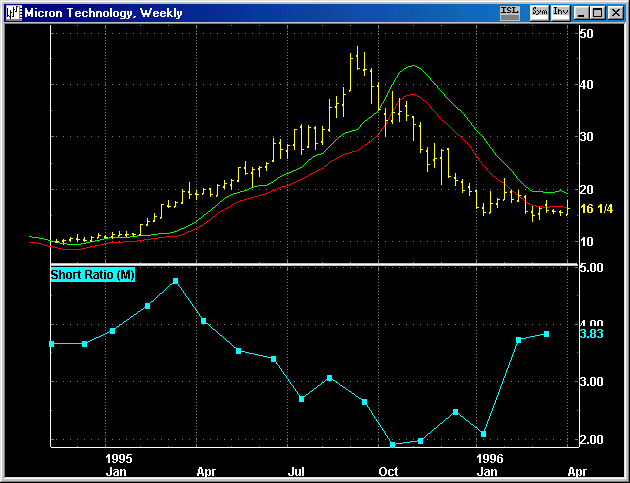Select the Short Ratio (M) indicator label
Viewport: 630px width, 483px height.
(x=92, y=275)
